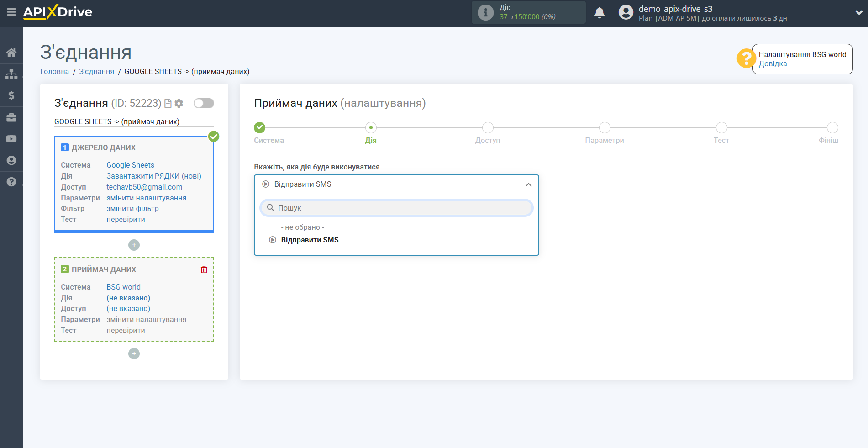Open the home icon in sidebar
868x448 pixels.
[11, 53]
